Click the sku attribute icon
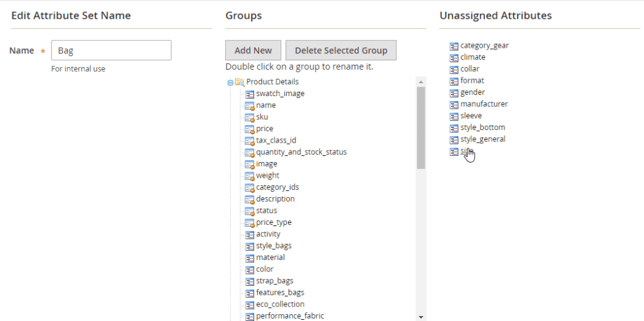Screen dimensions: 644x321 coord(250,117)
